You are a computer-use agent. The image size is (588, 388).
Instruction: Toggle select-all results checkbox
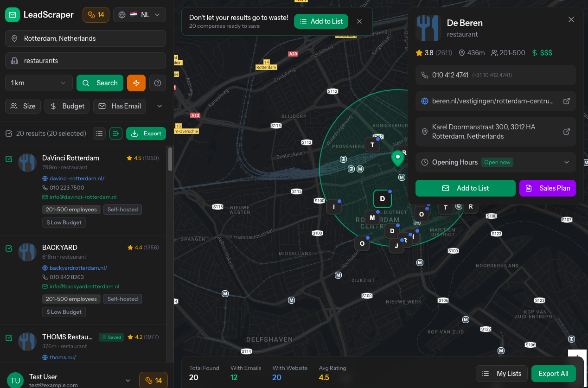[x=9, y=134]
